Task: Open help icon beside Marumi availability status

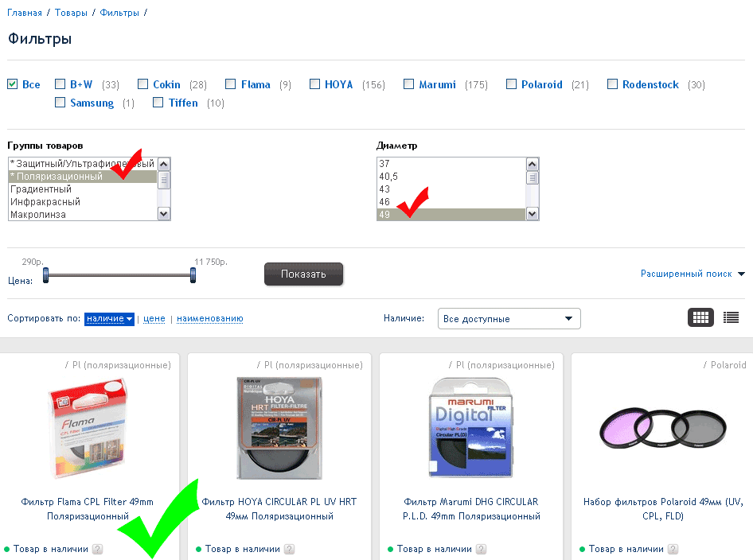Action: (x=482, y=549)
